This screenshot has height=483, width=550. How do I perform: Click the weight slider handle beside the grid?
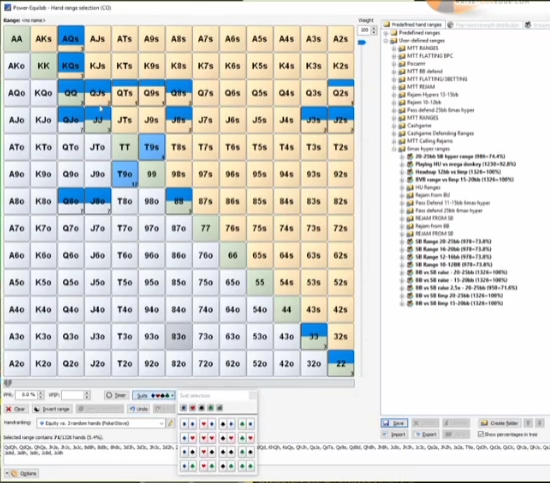pos(362,42)
